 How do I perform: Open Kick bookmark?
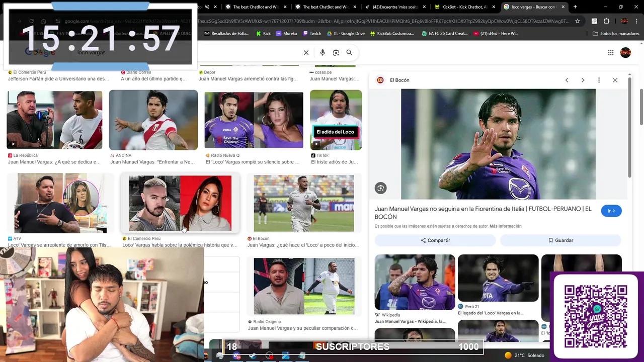pyautogui.click(x=263, y=33)
